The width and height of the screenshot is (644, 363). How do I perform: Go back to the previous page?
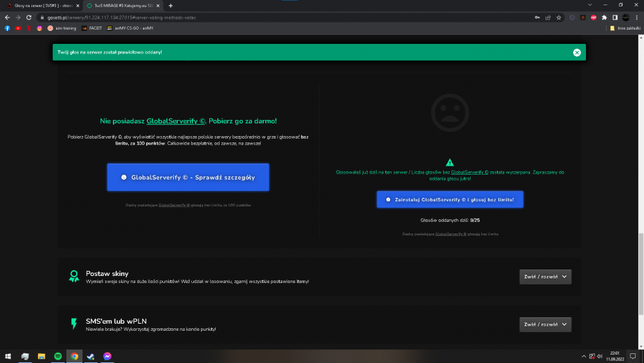pyautogui.click(x=7, y=17)
